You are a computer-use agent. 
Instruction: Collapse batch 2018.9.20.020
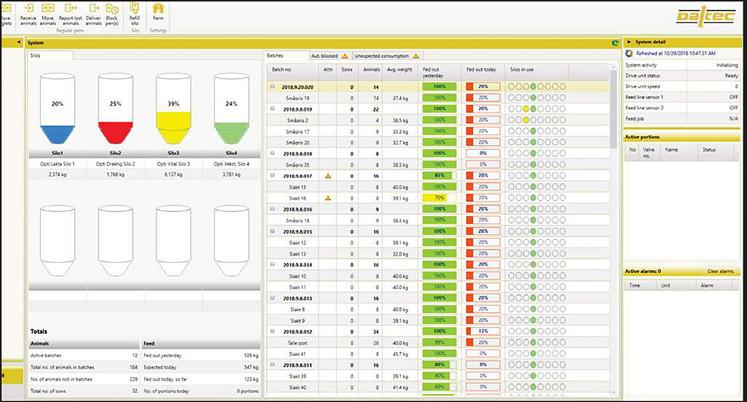tap(273, 87)
